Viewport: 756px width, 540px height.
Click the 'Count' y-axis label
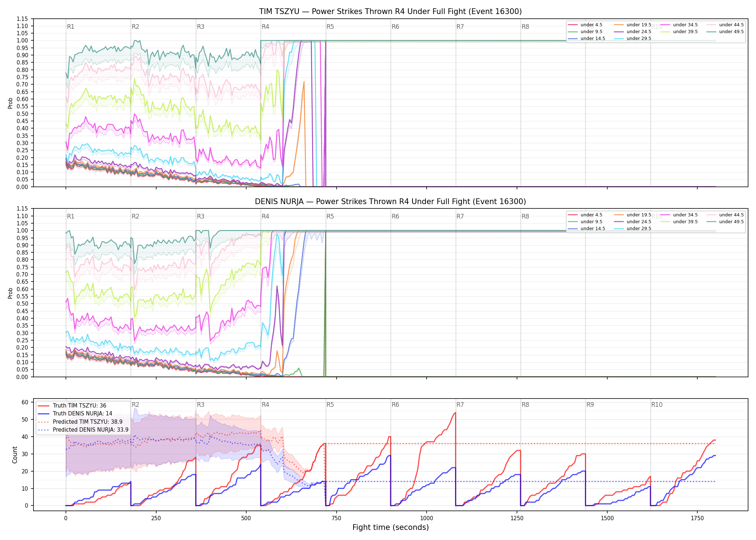[x=15, y=455]
